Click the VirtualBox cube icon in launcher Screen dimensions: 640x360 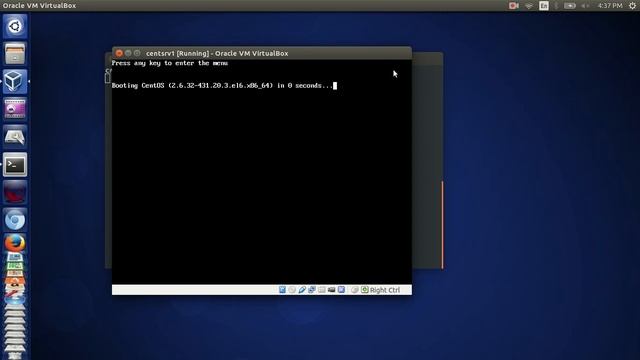pyautogui.click(x=15, y=81)
